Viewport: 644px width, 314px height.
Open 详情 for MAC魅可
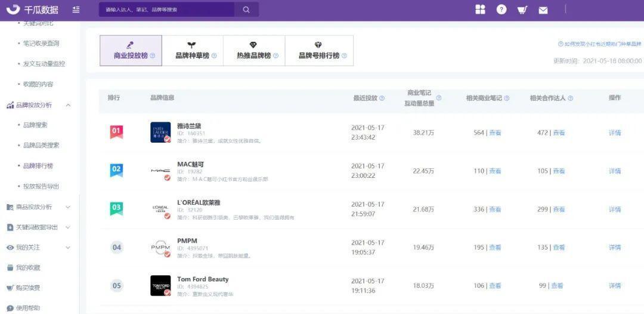615,171
